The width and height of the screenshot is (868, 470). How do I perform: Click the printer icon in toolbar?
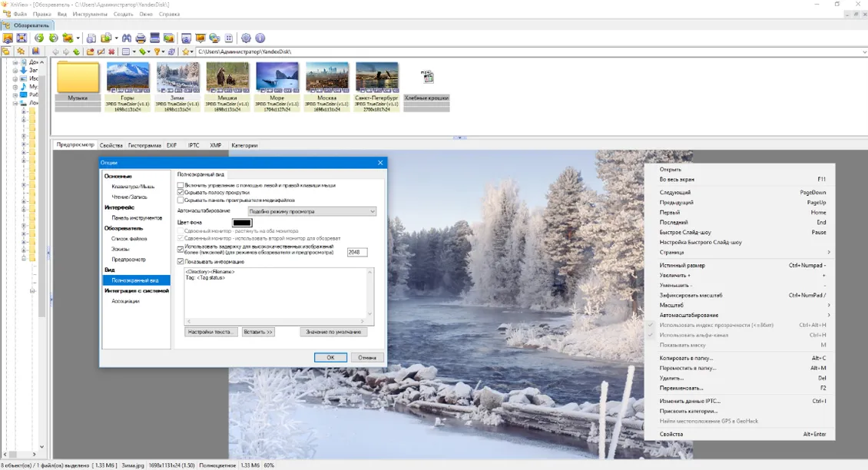tap(141, 38)
